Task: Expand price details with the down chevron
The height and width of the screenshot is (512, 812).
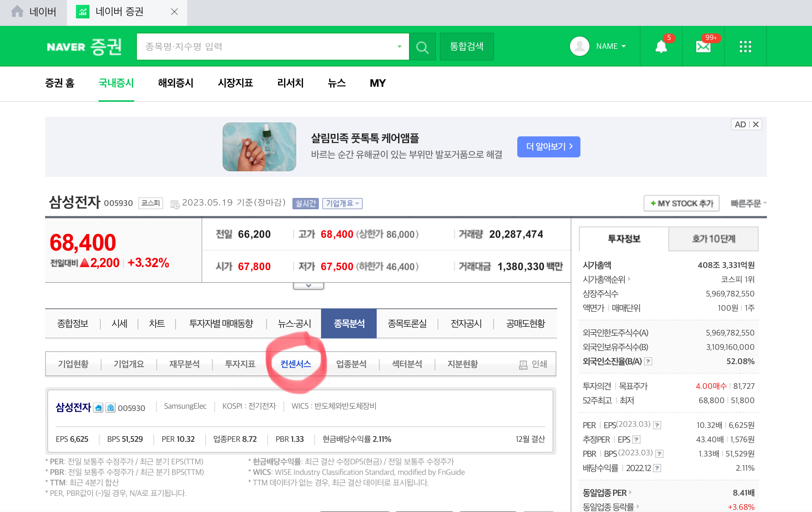Action: [x=308, y=286]
